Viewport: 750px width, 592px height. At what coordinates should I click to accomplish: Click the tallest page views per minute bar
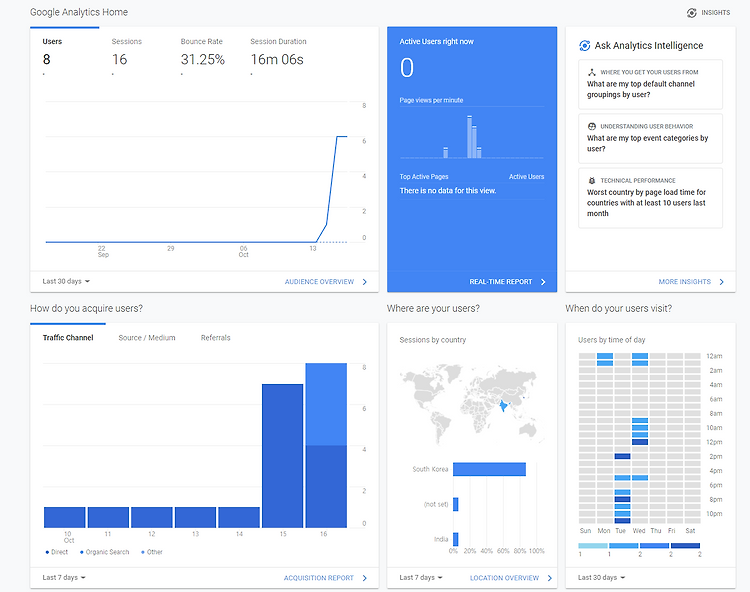point(470,137)
